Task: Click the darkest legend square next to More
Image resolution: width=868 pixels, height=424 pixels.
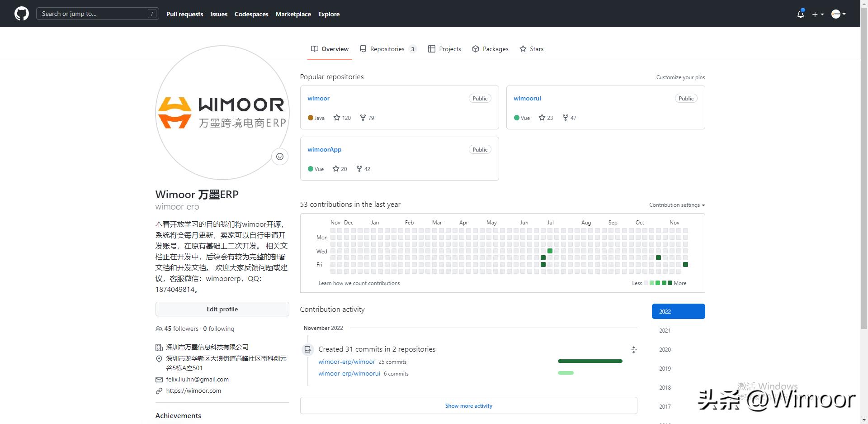Action: pos(670,283)
